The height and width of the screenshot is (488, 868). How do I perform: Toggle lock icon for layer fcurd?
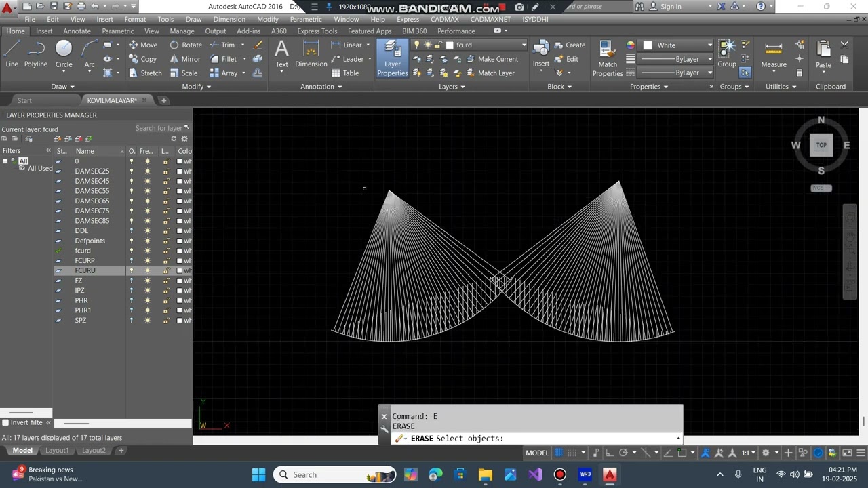click(x=165, y=251)
